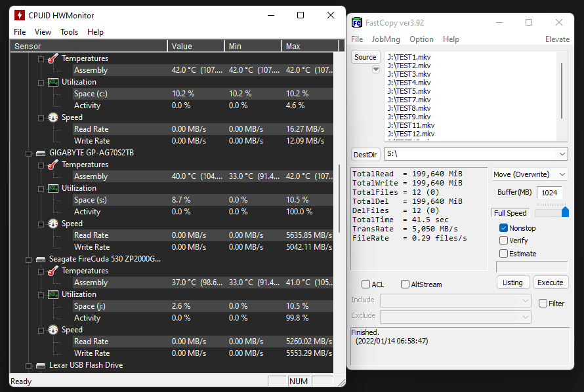The image size is (584, 392).
Task: Click thermometer icon of Seagate FireCuda Temperatures
Action: (53, 271)
